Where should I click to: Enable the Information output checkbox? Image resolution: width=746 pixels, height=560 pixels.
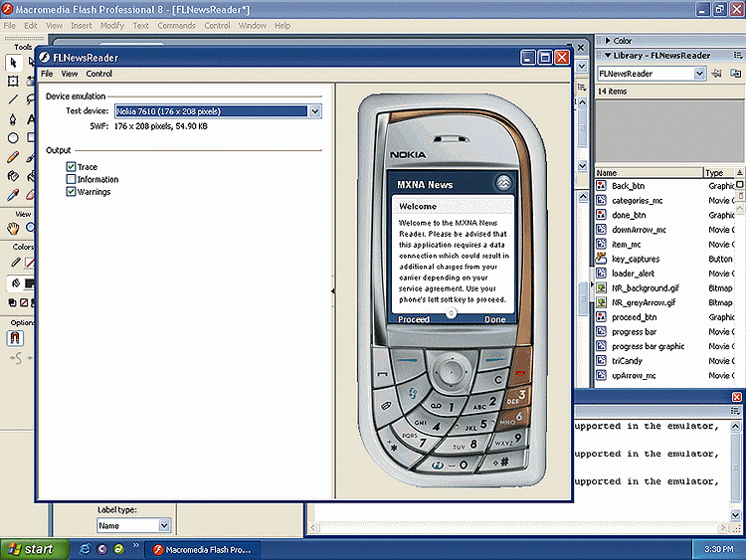point(72,179)
